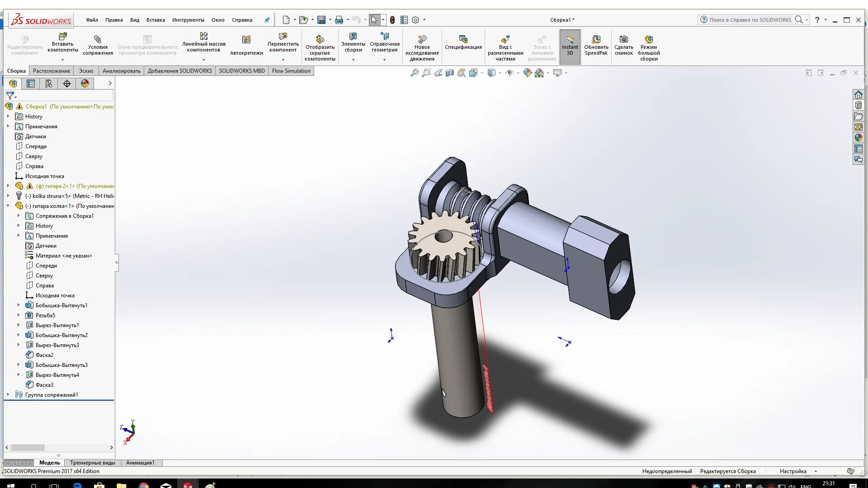Viewport: 868px width, 488px height.
Task: Select the Автокрепежи tool
Action: [245, 45]
